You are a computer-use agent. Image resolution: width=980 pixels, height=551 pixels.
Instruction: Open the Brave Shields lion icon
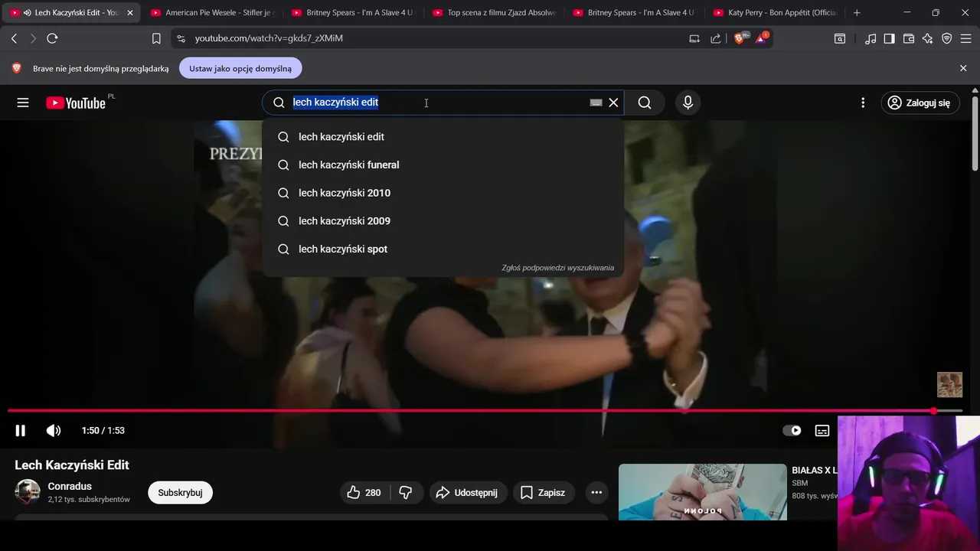pos(740,37)
